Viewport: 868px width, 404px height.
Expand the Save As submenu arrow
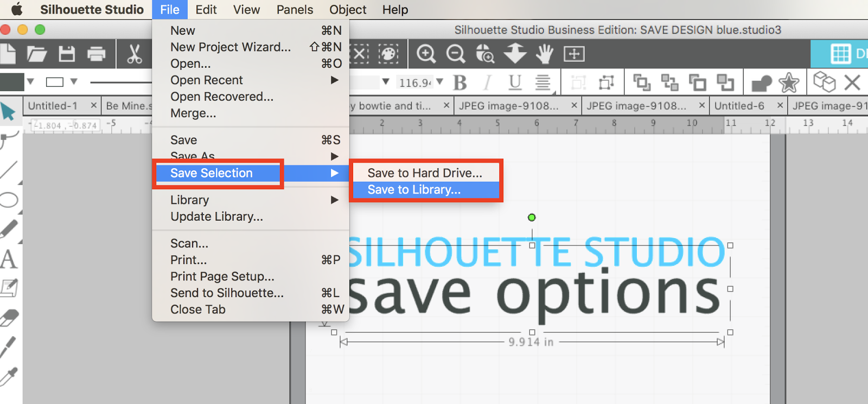coord(334,156)
